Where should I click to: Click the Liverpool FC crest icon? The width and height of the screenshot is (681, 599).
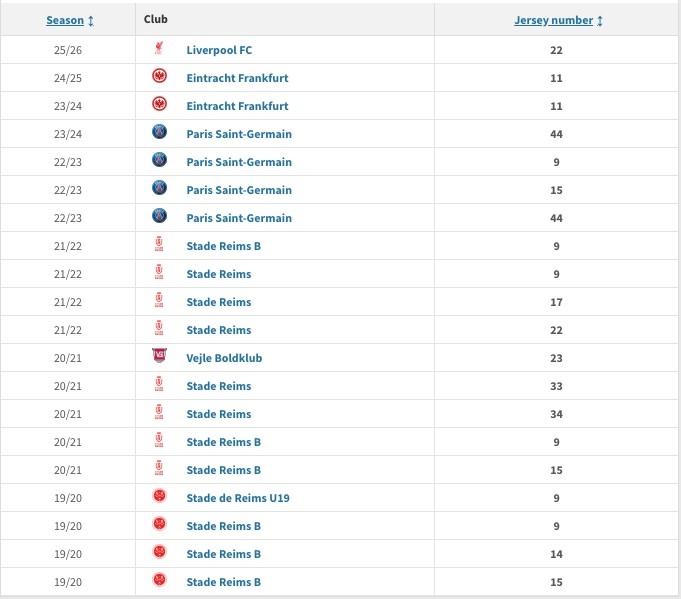click(159, 50)
